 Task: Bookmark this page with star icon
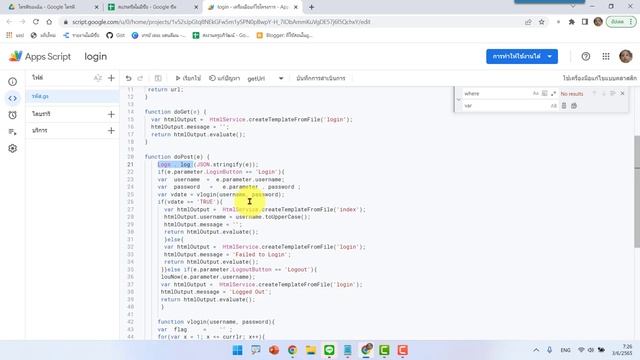click(x=542, y=22)
